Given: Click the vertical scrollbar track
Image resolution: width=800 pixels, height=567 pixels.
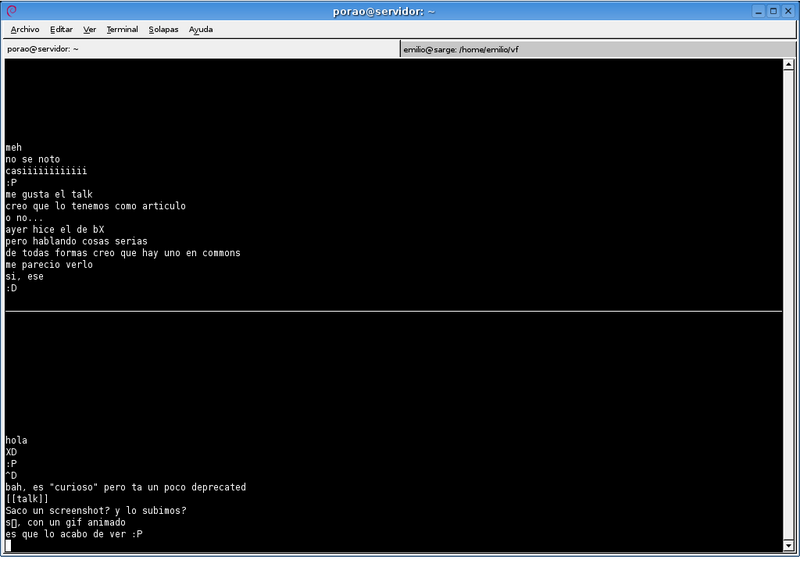Looking at the screenshot, I should (791, 300).
